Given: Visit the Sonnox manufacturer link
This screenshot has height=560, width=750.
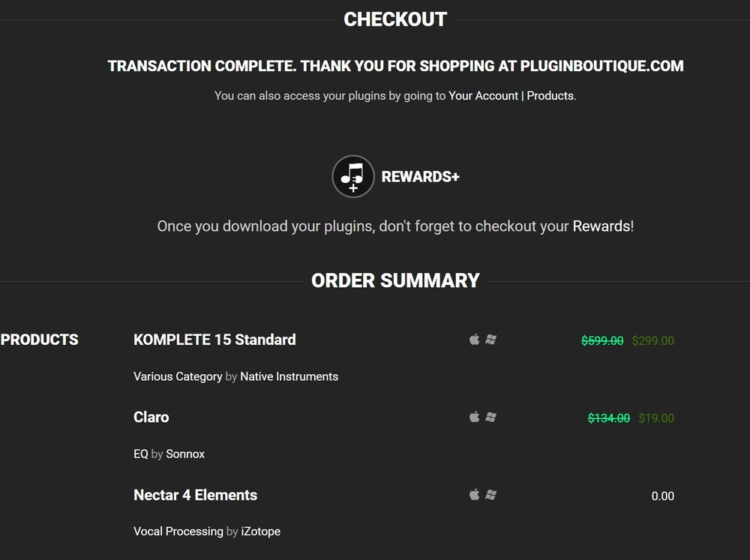Looking at the screenshot, I should point(185,454).
